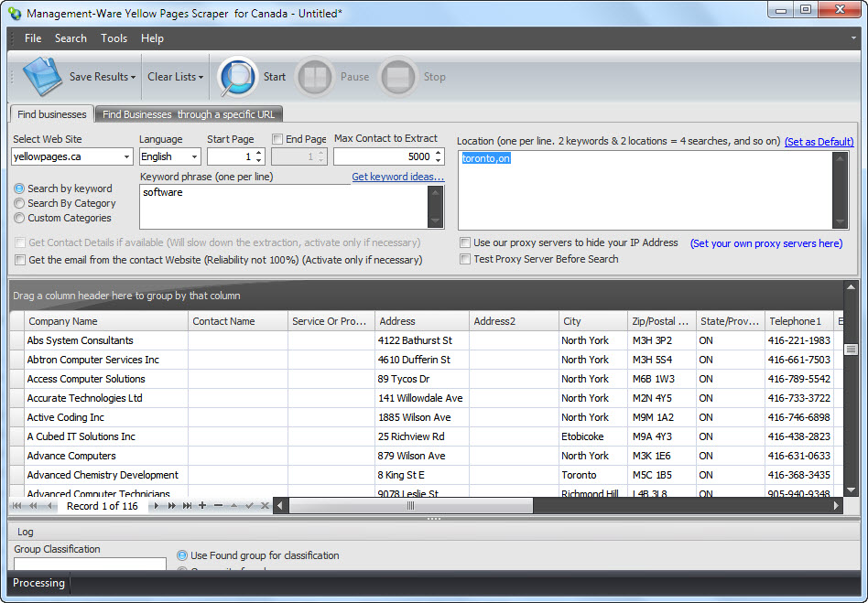Open the Language dropdown
Screen dimensions: 868x603
coord(194,157)
